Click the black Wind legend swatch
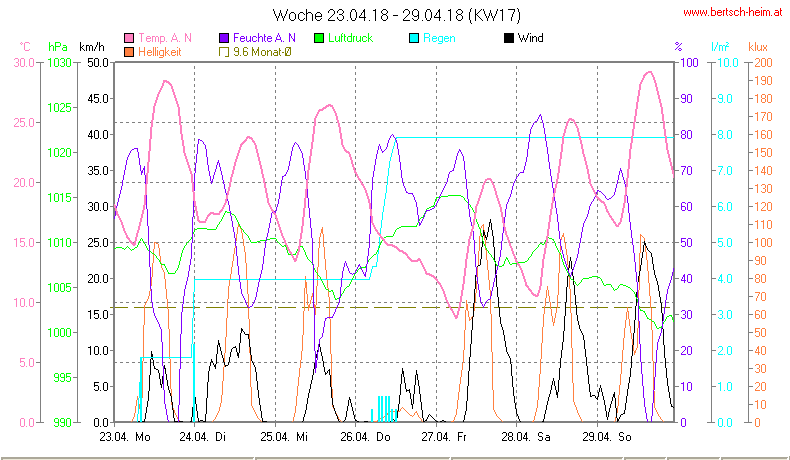Image resolution: width=790 pixels, height=460 pixels. point(509,38)
